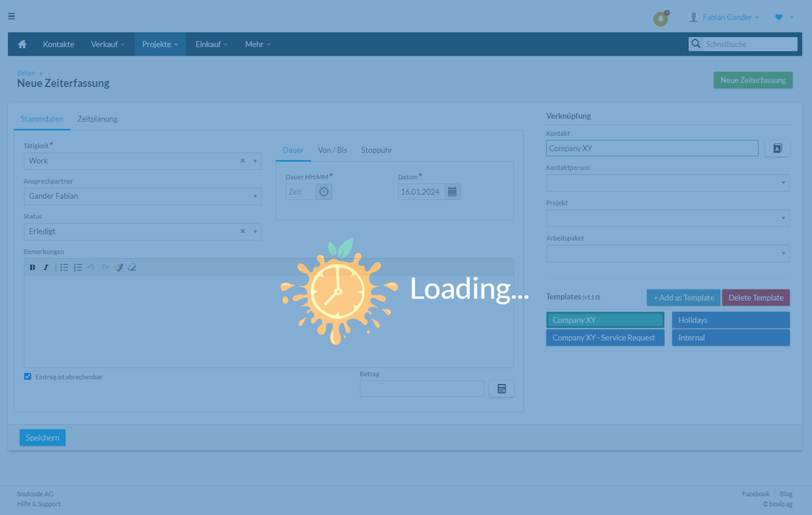Insert a bulleted list in Bemerkungen
This screenshot has width=812, height=515.
[64, 267]
